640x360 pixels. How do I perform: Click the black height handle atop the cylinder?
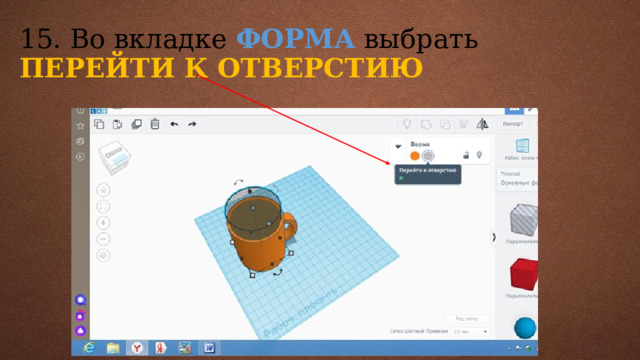pyautogui.click(x=250, y=191)
